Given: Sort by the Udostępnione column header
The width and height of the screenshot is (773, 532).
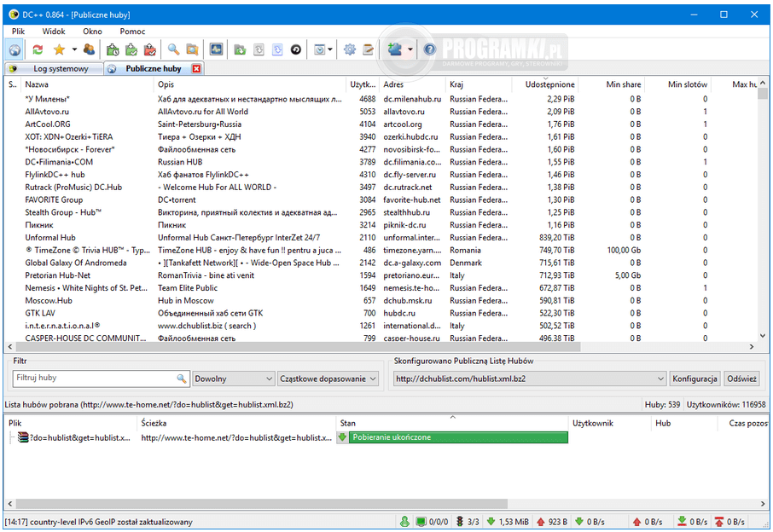Looking at the screenshot, I should tap(546, 84).
